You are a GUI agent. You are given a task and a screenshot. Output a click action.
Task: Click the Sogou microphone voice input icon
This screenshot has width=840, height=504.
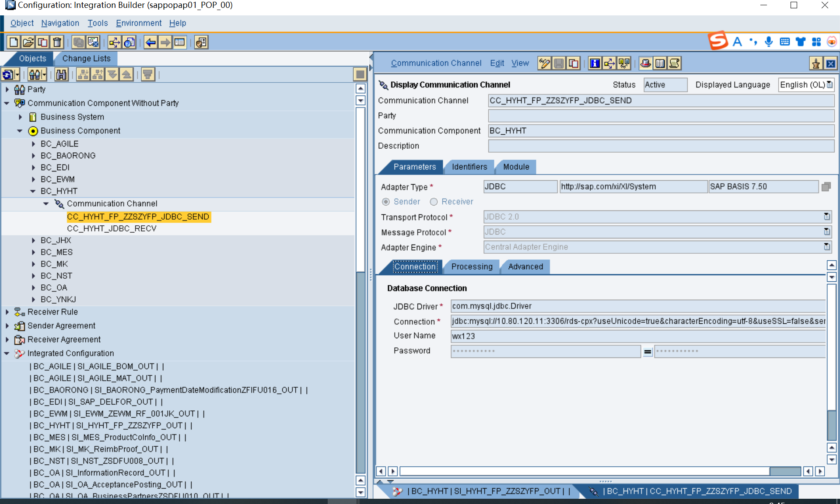(769, 42)
